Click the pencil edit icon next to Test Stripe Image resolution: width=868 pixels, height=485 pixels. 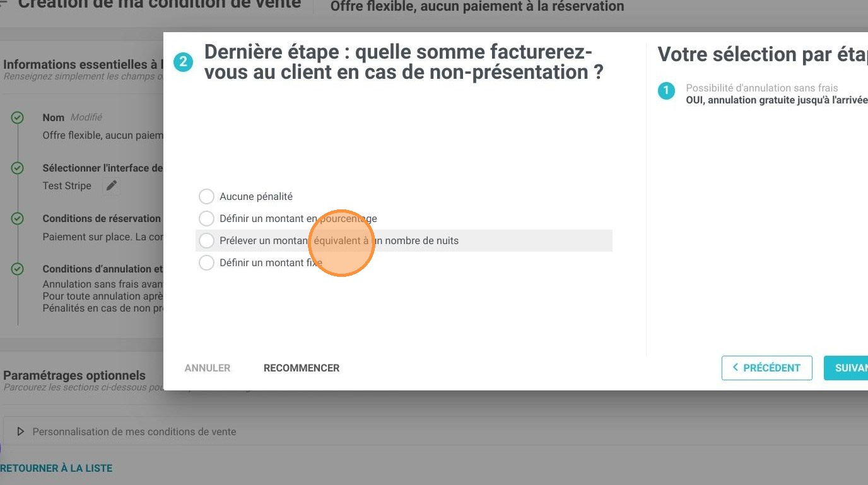111,185
